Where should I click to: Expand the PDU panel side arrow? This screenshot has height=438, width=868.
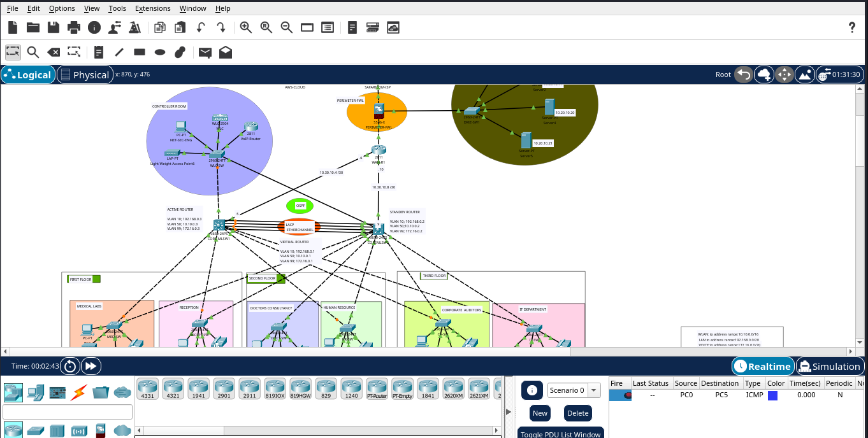point(509,412)
